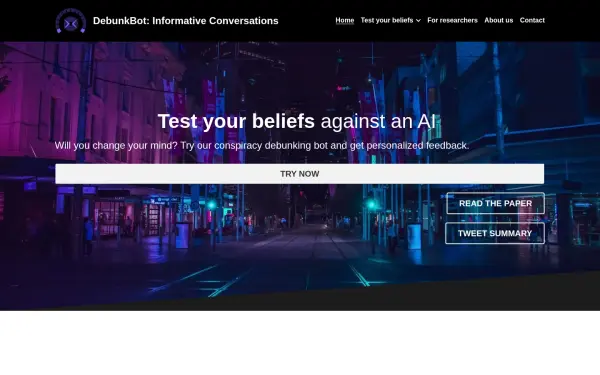Click the subtitle about conspiracy debunking bot

tap(262, 145)
